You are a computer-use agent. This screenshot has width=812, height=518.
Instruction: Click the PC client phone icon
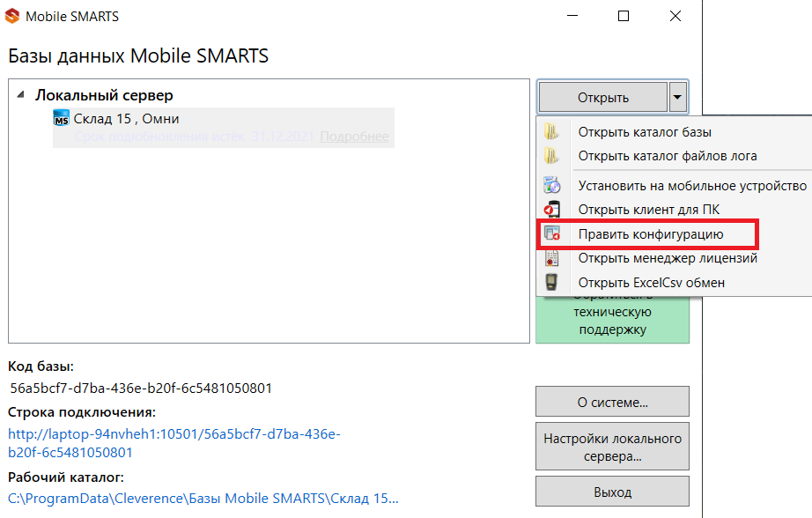coord(551,210)
